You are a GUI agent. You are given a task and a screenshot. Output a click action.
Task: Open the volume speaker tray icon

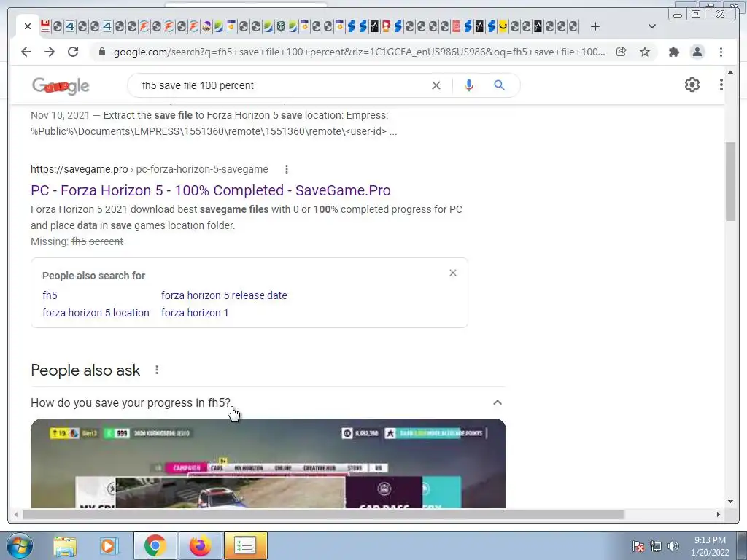click(673, 546)
